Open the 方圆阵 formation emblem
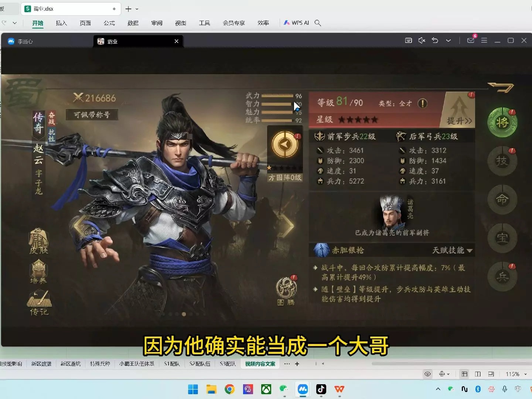The height and width of the screenshot is (399, 532). point(285,145)
